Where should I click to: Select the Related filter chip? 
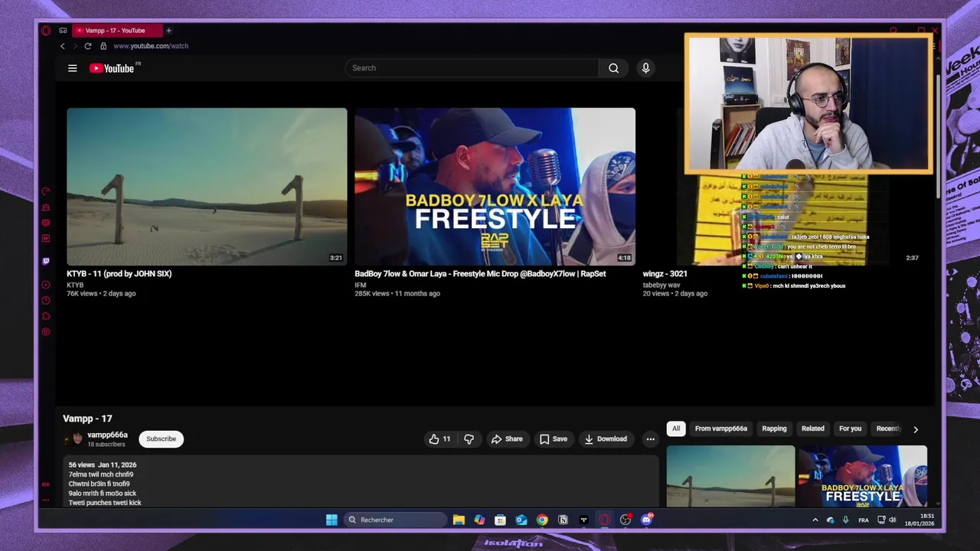coord(812,429)
